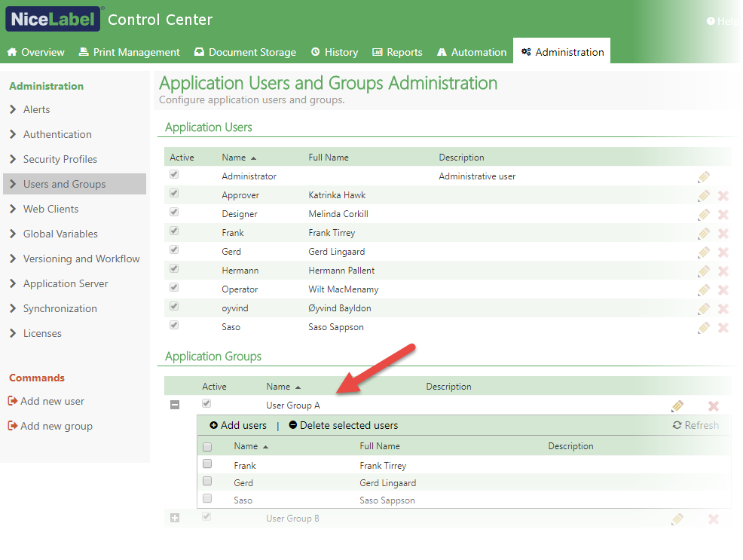Delete the Saso user from Application Users
This screenshot has width=743, height=560.
[723, 327]
